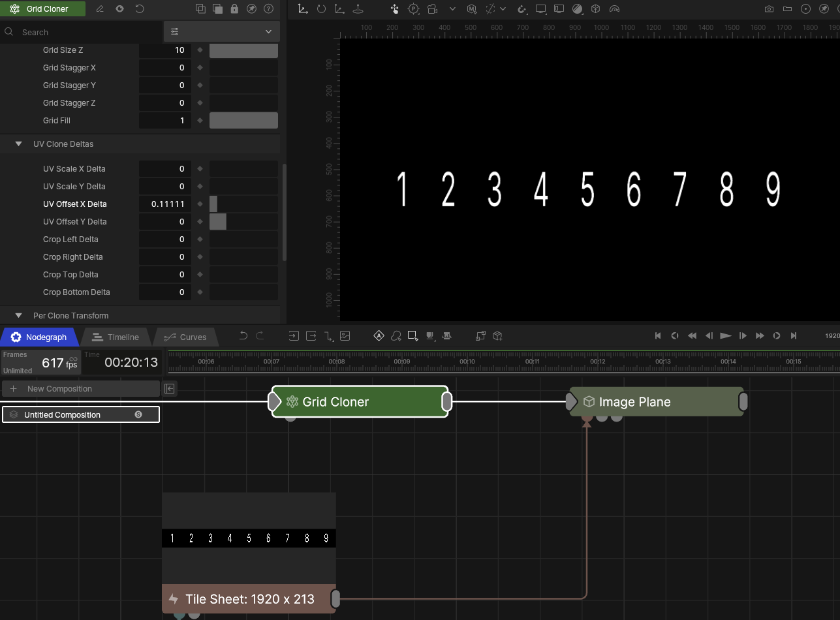
Task: Click the reset arrow icon beside Grid Cloner
Action: pyautogui.click(x=140, y=9)
